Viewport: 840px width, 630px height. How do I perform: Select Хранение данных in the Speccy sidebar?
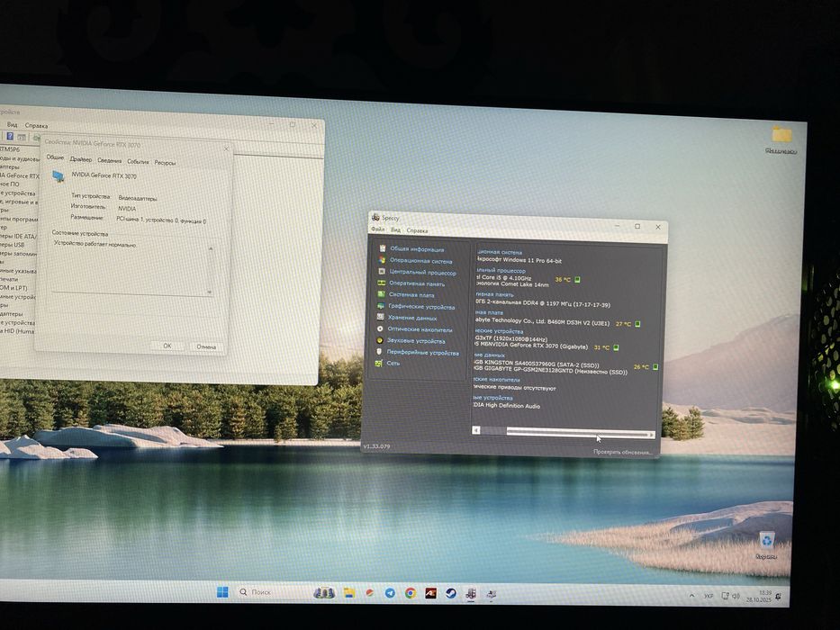click(x=412, y=318)
